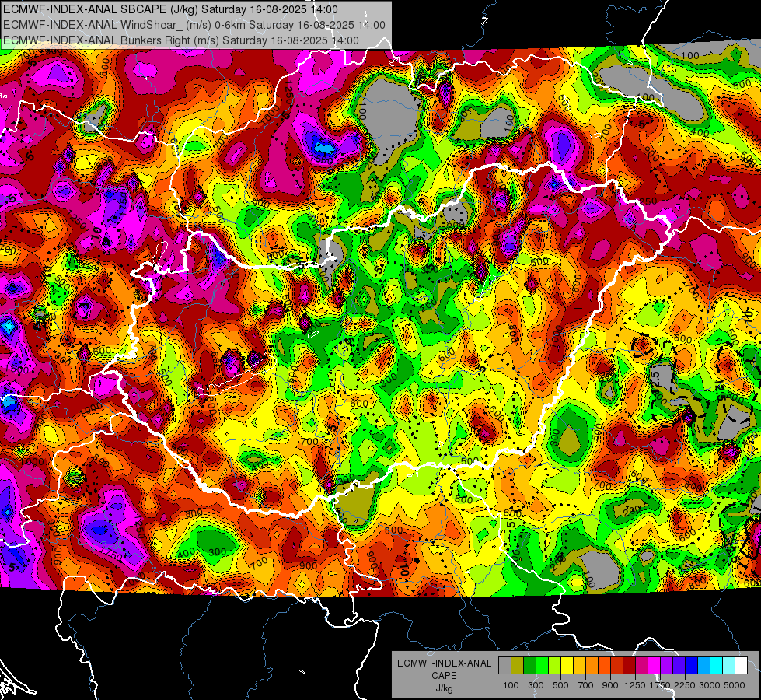This screenshot has width=761, height=700.
Task: Click legend tick value 100
Action: (511, 685)
